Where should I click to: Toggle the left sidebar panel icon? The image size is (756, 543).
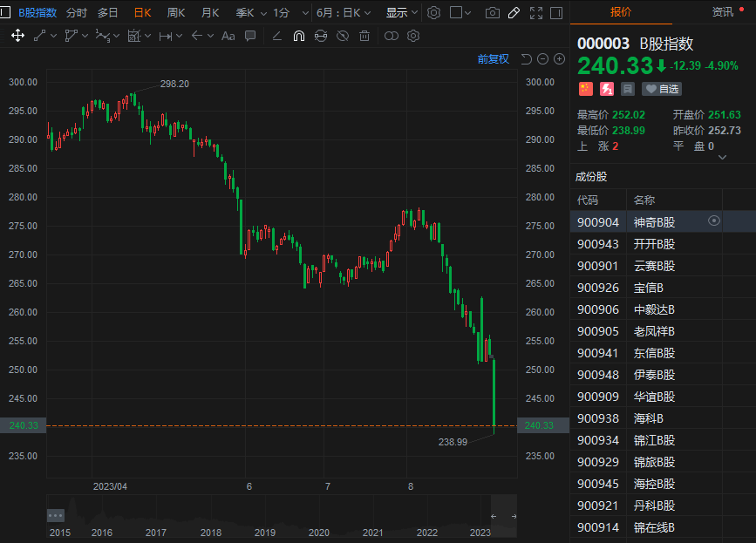[4, 13]
